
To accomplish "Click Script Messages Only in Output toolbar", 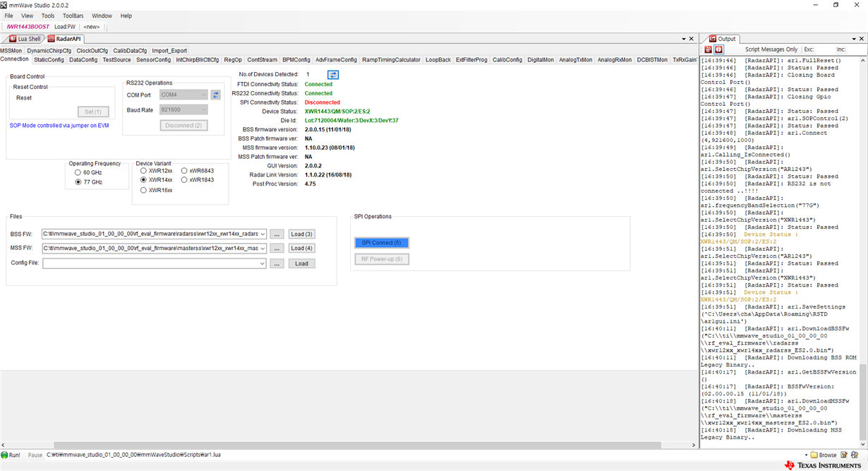I will 771,49.
